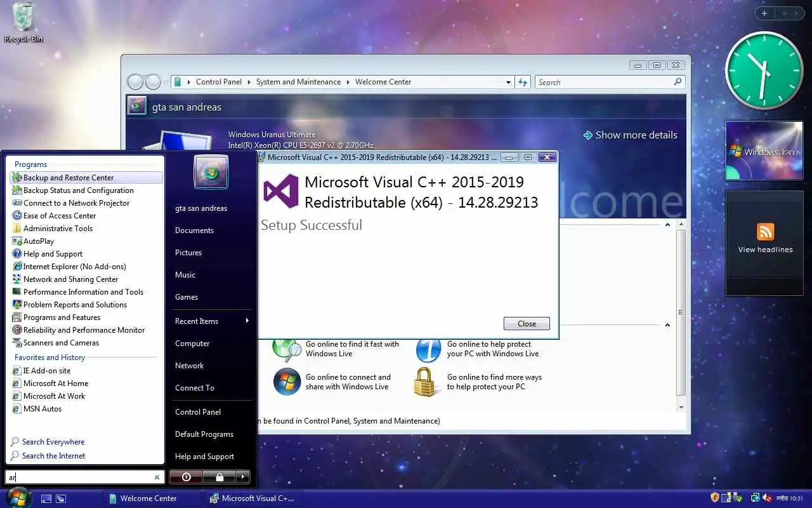
Task: Close the Visual C++ setup dialog
Action: tap(527, 324)
